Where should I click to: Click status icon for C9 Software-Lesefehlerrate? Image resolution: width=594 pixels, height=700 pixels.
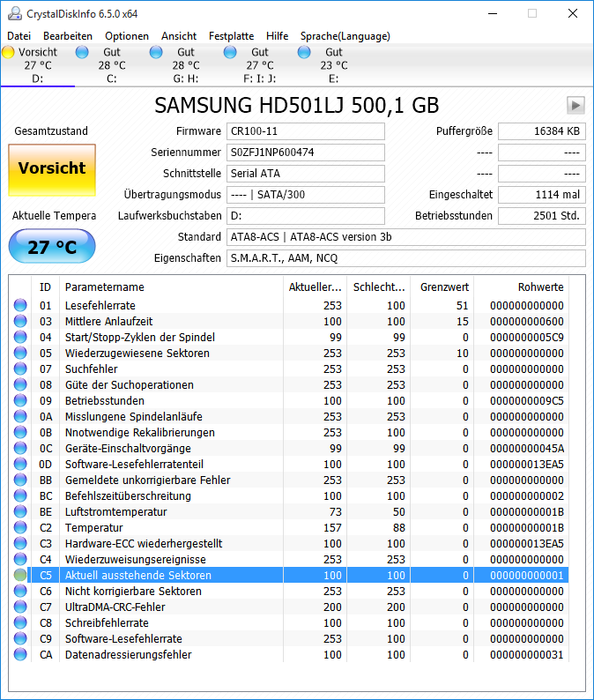(20, 638)
